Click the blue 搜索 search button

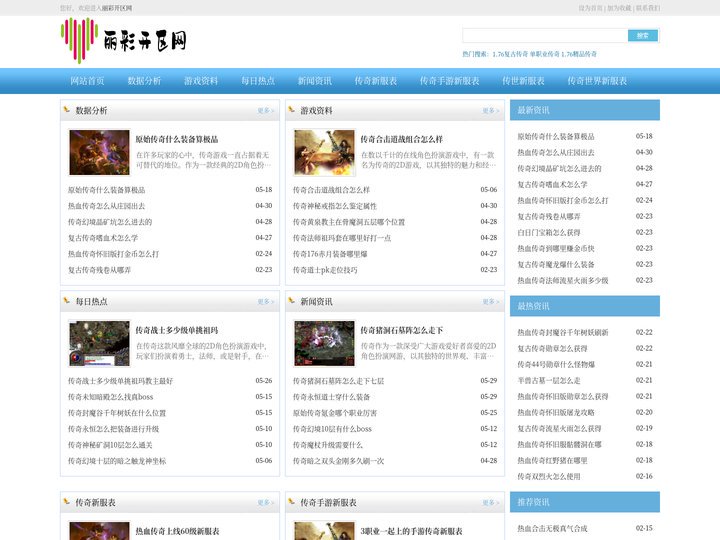[x=643, y=35]
